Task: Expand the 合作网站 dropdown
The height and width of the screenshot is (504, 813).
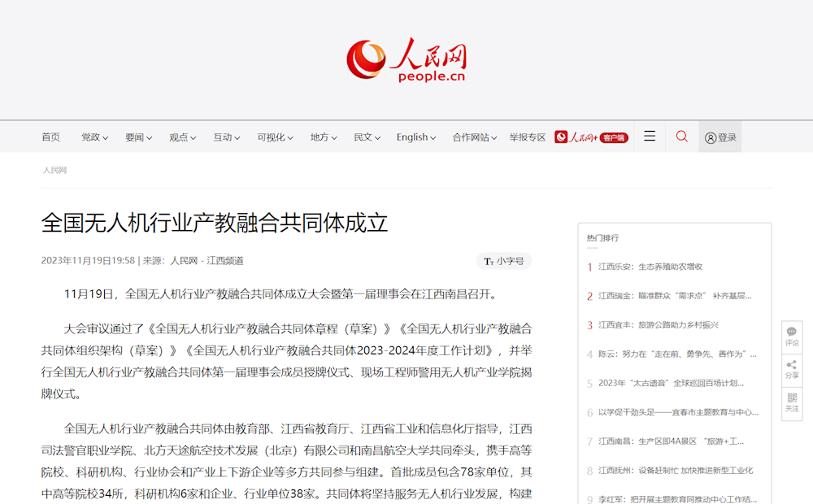Action: coord(476,137)
